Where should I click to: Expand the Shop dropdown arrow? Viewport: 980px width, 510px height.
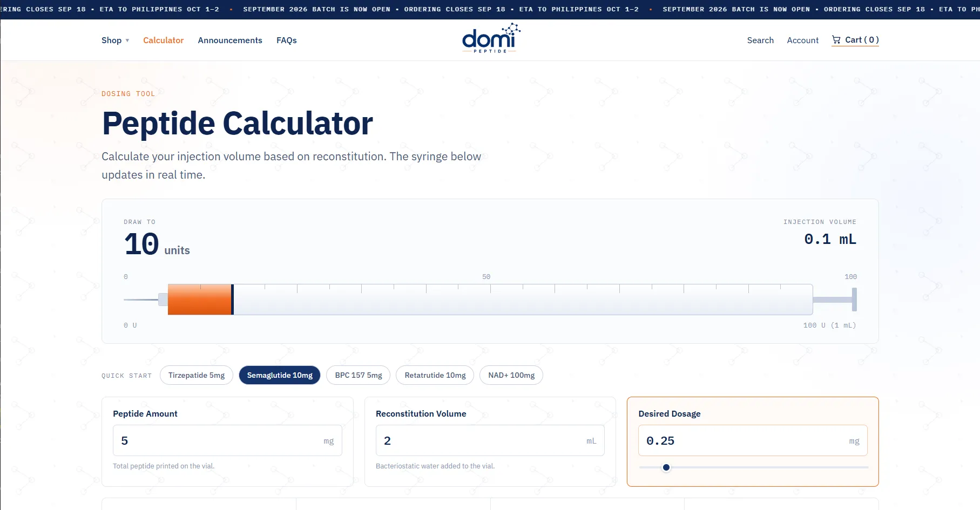(127, 40)
